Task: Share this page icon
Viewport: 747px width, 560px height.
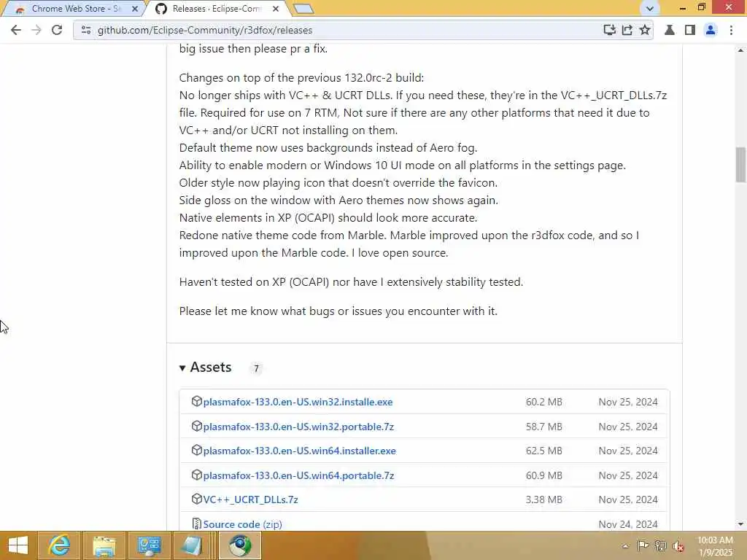Action: pos(627,30)
